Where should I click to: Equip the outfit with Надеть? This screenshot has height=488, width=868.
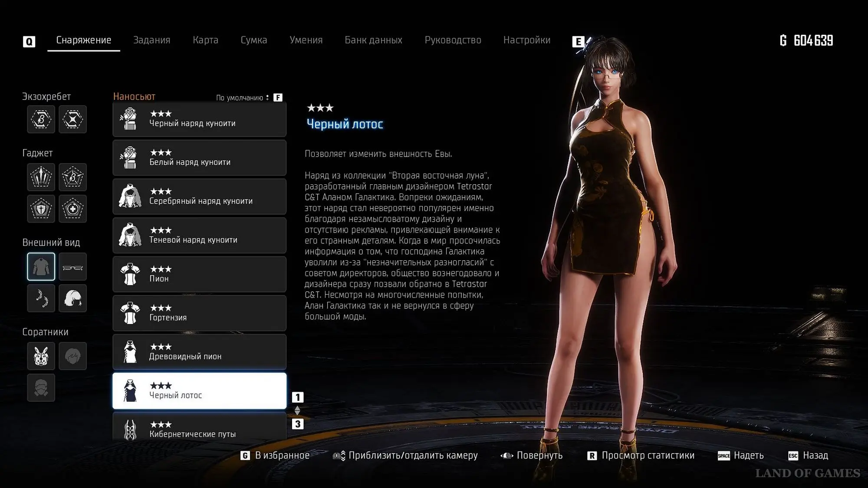(741, 455)
